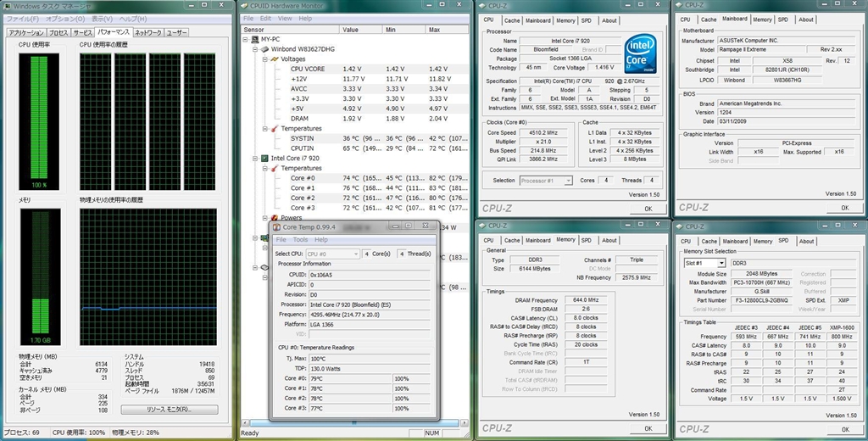Open Cache tab in CPU-Z window showing Clocks

click(x=512, y=20)
